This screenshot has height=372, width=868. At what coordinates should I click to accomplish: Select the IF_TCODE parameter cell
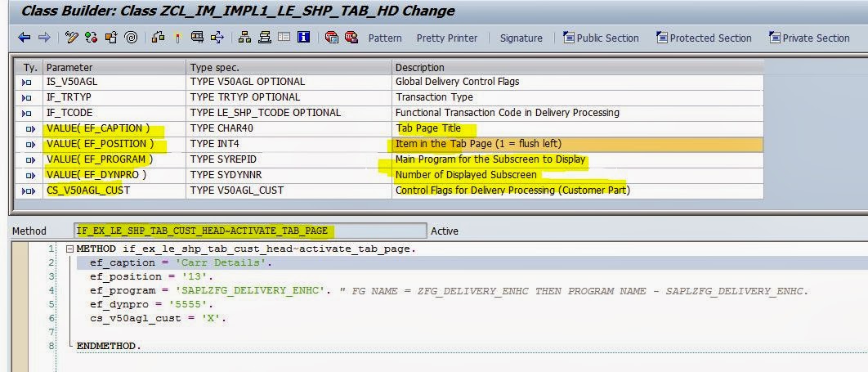click(114, 113)
